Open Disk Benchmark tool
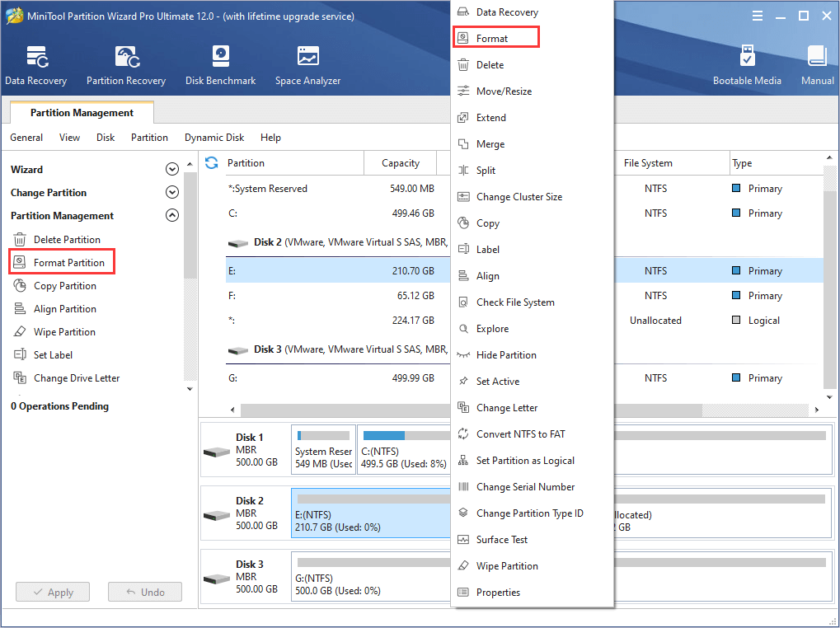The width and height of the screenshot is (840, 628). (220, 65)
